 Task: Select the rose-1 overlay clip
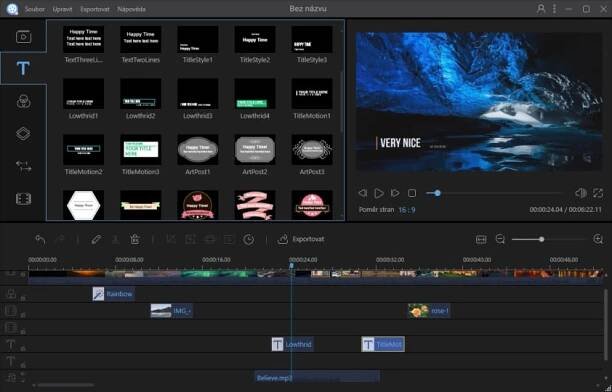(x=429, y=311)
